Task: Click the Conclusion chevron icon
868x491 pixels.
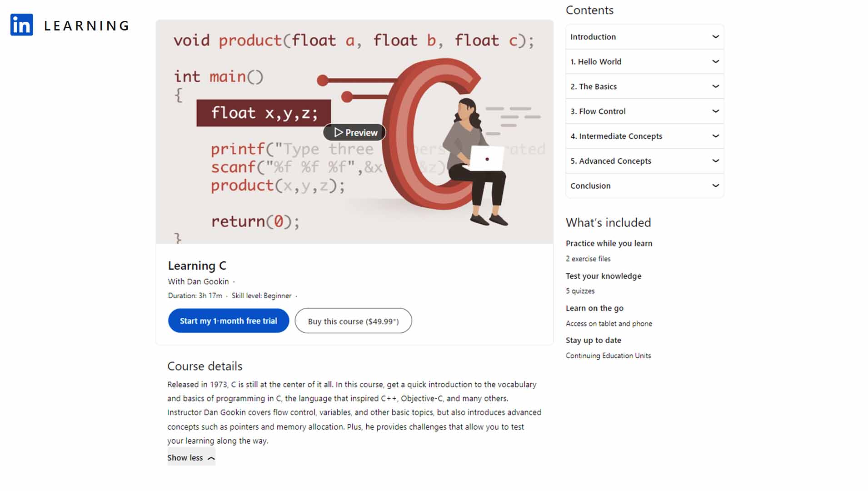Action: [x=715, y=185]
